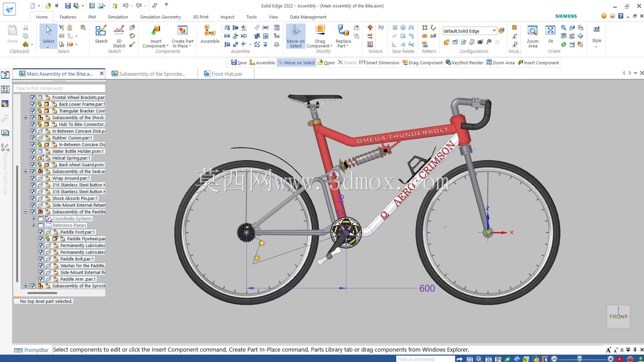Image resolution: width=644 pixels, height=362 pixels.
Task: Click the zoom-out minus button on status bar
Action: (x=554, y=359)
